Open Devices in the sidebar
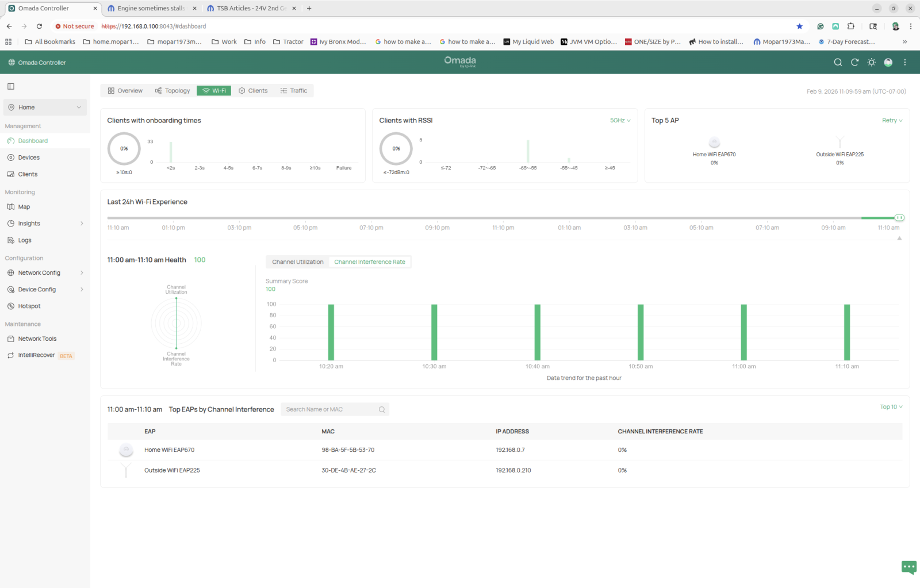Screen dimensions: 920x588 coord(29,157)
